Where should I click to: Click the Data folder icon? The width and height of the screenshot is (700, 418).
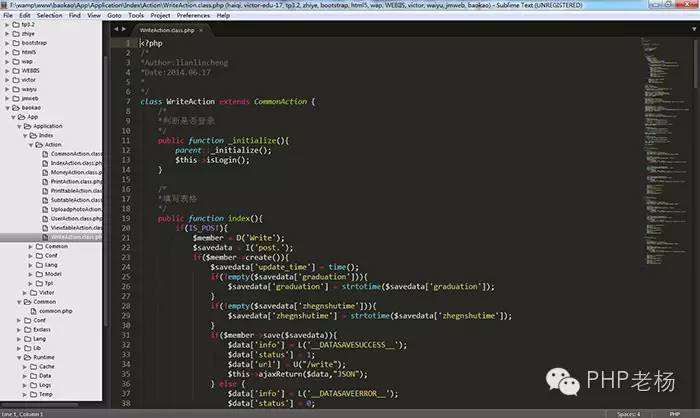[33, 376]
